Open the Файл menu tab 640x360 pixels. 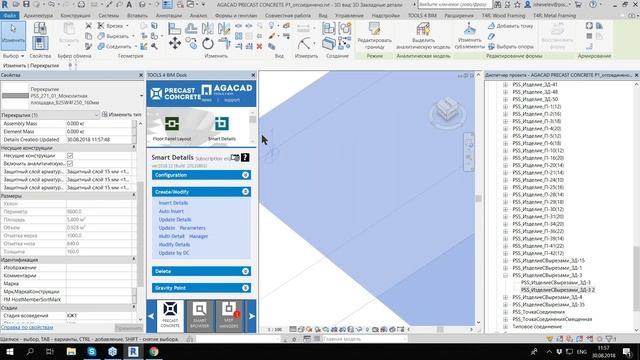(9, 16)
